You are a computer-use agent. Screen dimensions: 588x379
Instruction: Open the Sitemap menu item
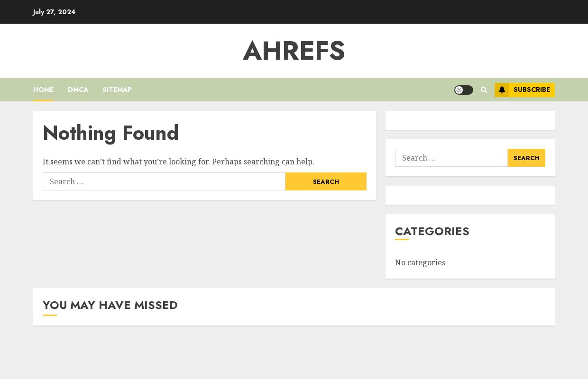click(x=117, y=90)
